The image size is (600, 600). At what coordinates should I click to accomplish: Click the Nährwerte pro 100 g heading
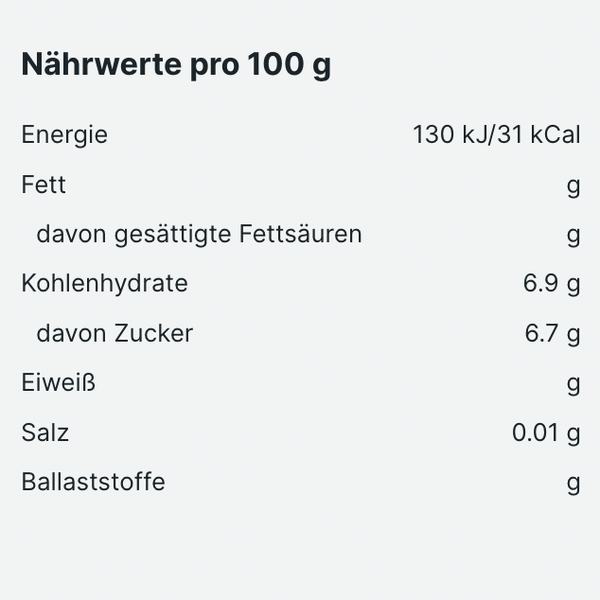click(x=176, y=65)
